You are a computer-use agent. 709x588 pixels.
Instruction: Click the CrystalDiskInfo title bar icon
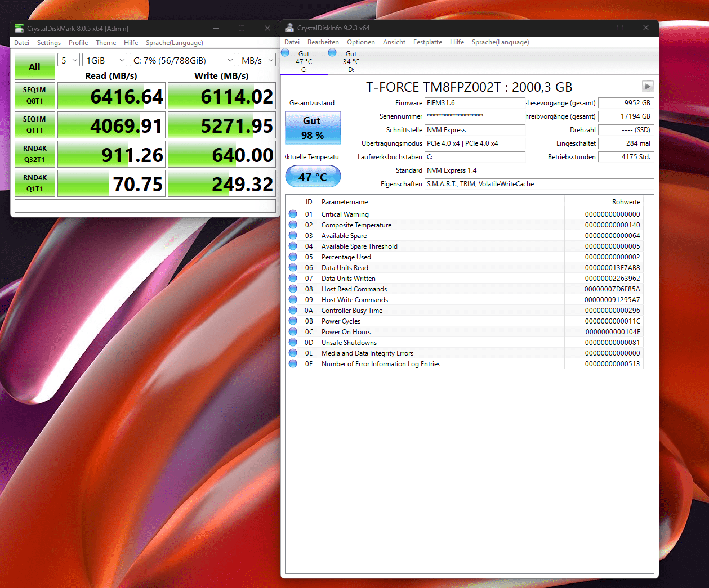289,28
